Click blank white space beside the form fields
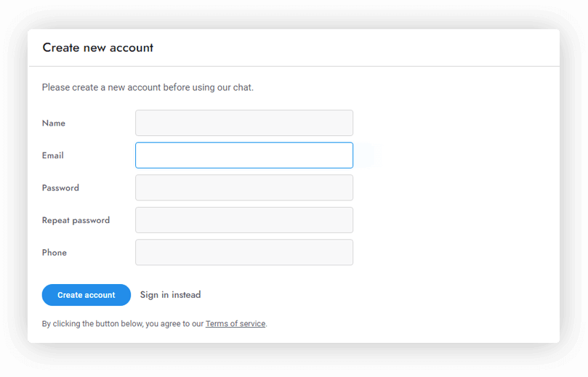The width and height of the screenshot is (588, 377). tap(458, 203)
